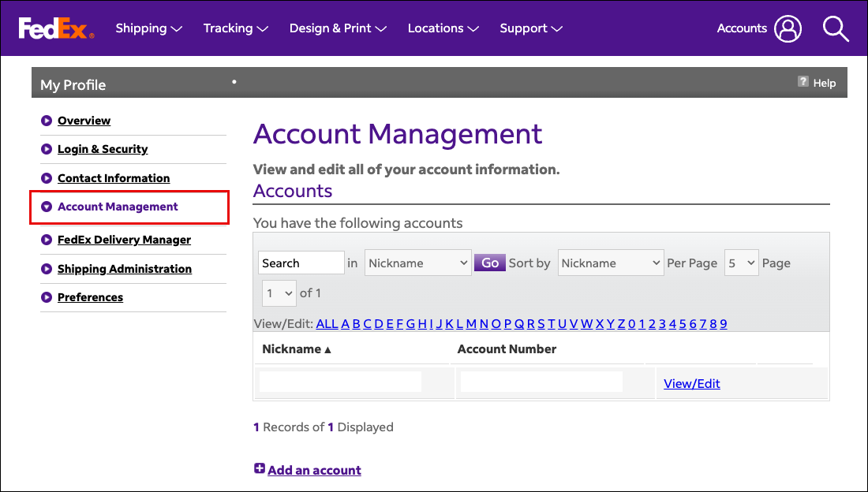
Task: Click the arrow bullet beside Shipping Administration
Action: click(x=47, y=269)
